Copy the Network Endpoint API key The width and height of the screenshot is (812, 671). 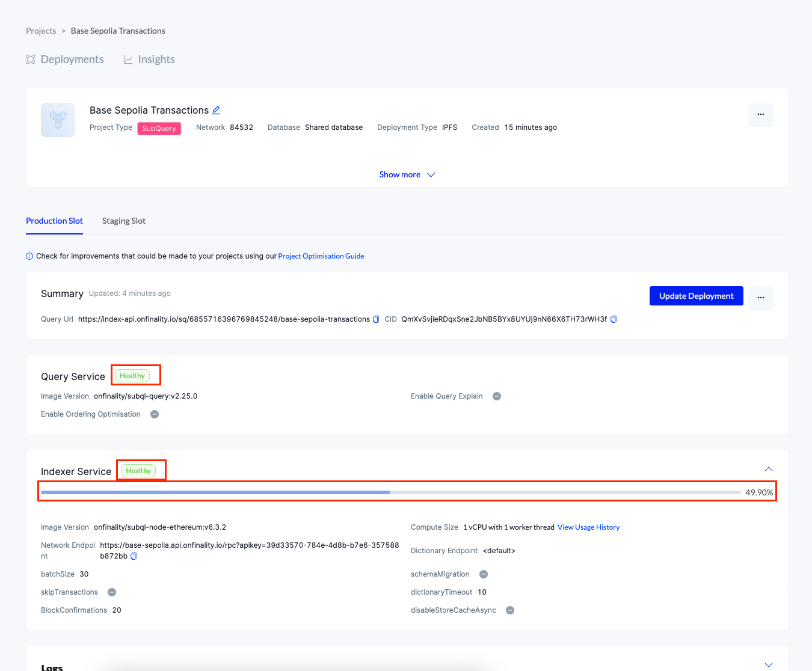pos(133,556)
